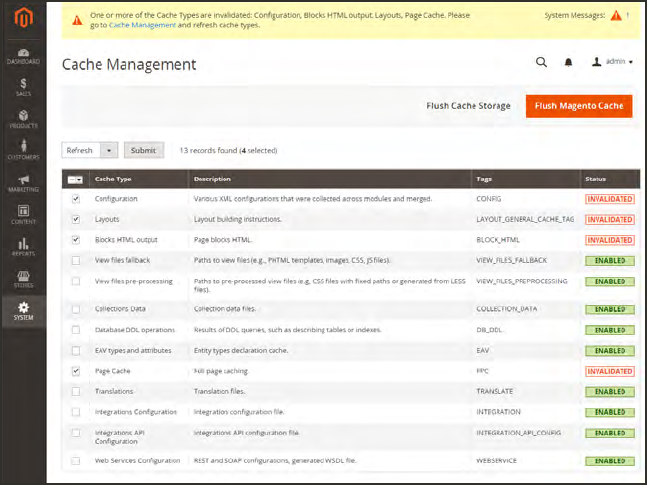Screen dimensions: 648x486
Task: Click the Magento logo icon
Action: (x=23, y=19)
